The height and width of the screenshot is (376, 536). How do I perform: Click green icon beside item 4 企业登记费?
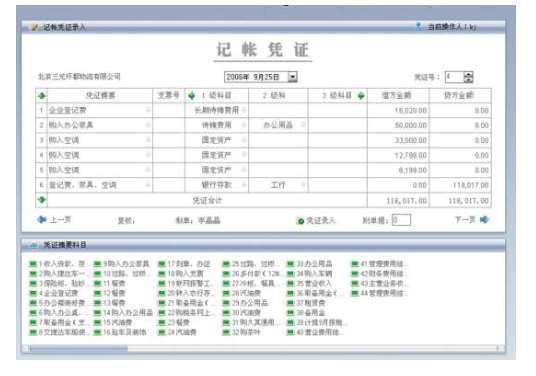pos(33,293)
